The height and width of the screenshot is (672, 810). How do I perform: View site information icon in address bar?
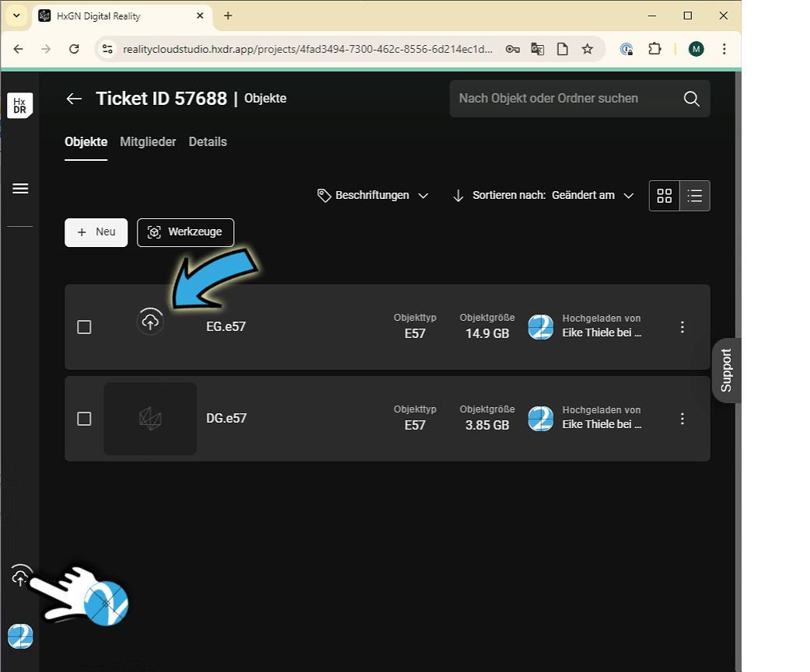[x=107, y=49]
